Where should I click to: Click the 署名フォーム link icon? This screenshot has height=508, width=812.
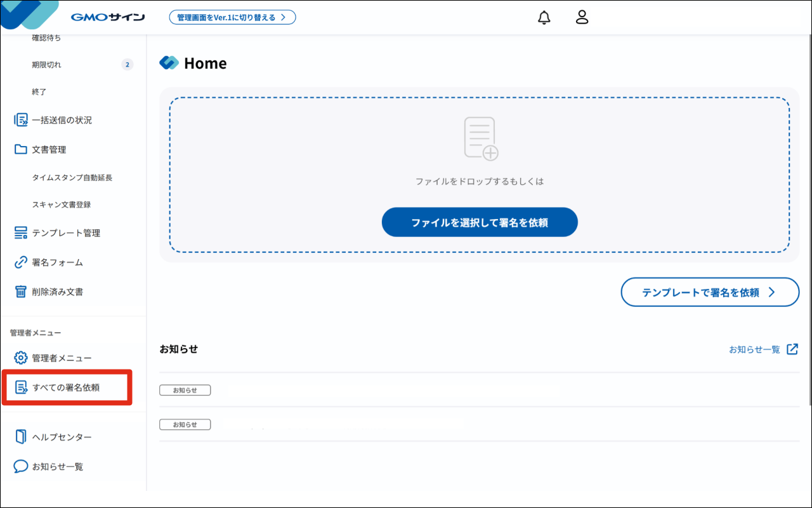pos(21,262)
